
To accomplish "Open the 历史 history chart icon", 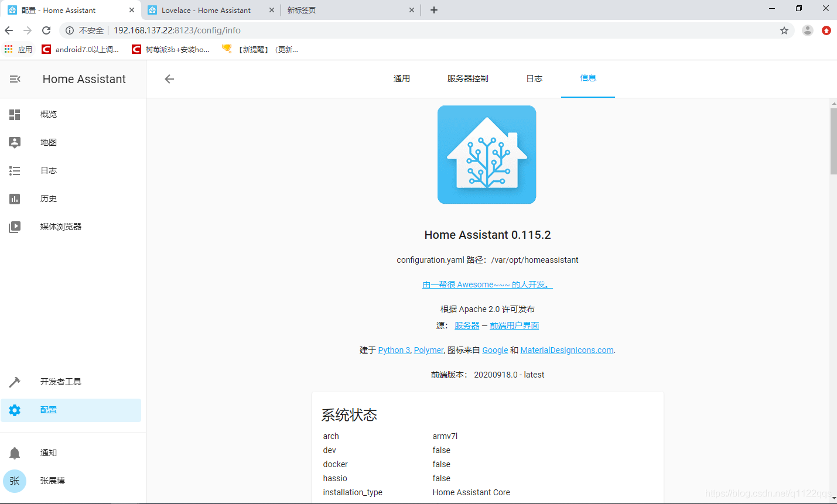I will (15, 198).
